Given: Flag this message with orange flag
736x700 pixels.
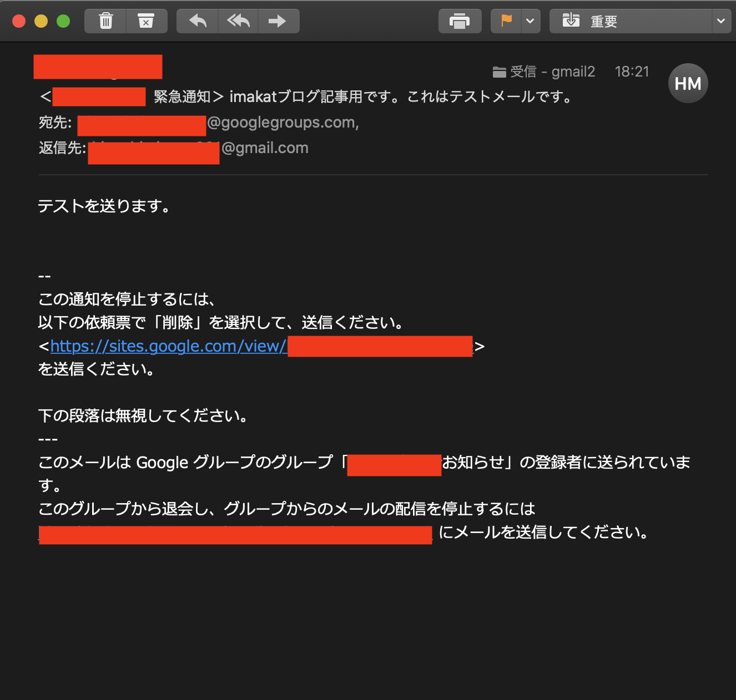Looking at the screenshot, I should tap(506, 21).
